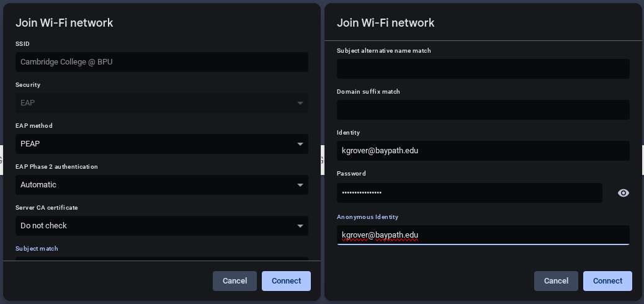Click the Anonymous Identity label
The height and width of the screenshot is (304, 644).
tap(367, 217)
